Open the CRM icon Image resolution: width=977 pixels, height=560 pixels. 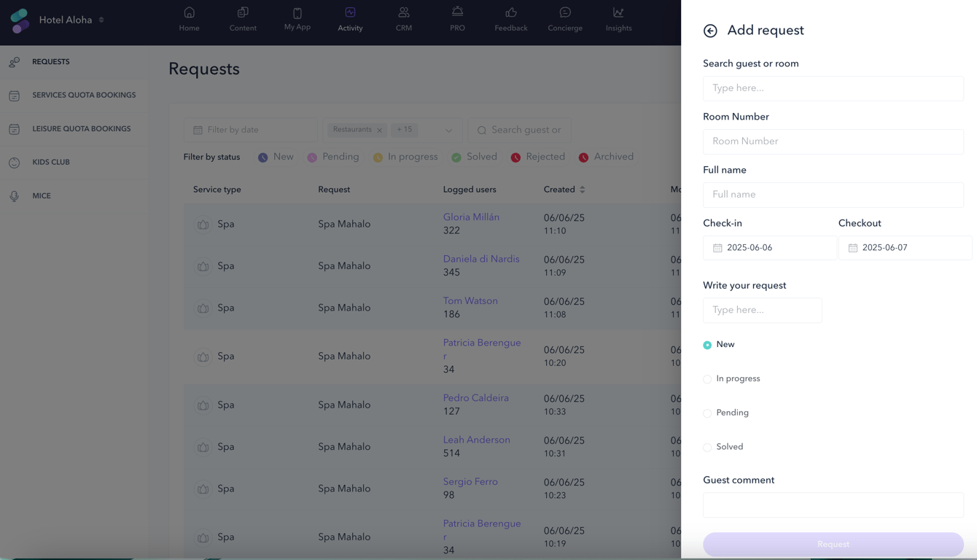[403, 14]
